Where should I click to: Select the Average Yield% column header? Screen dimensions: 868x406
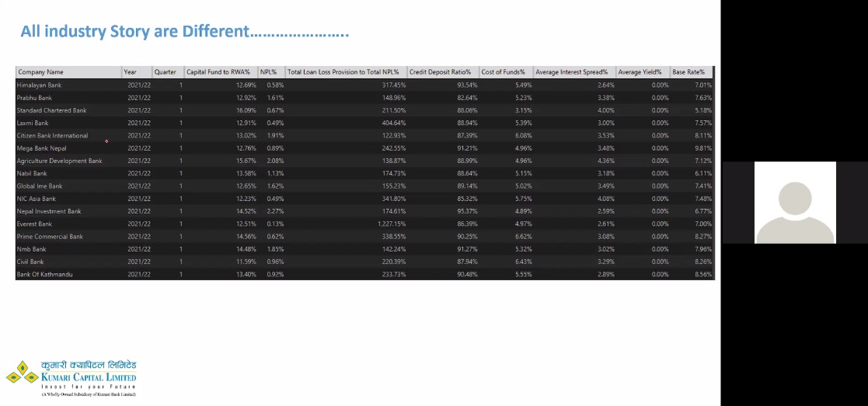coord(643,72)
